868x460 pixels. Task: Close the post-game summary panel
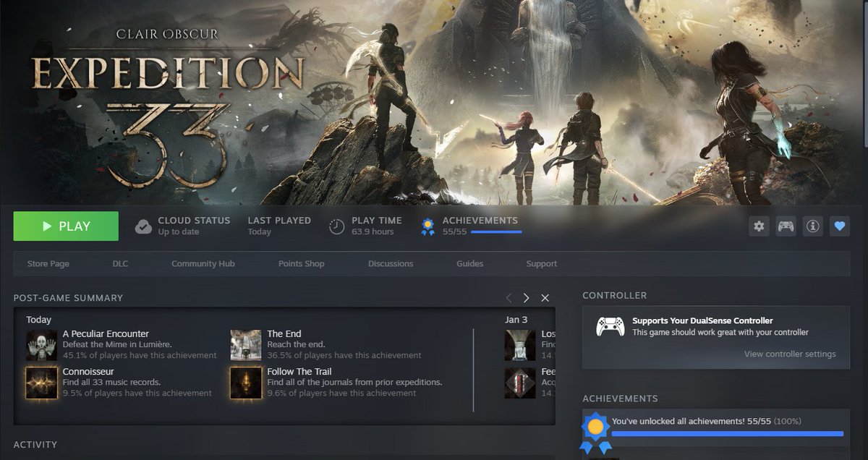[545, 298]
